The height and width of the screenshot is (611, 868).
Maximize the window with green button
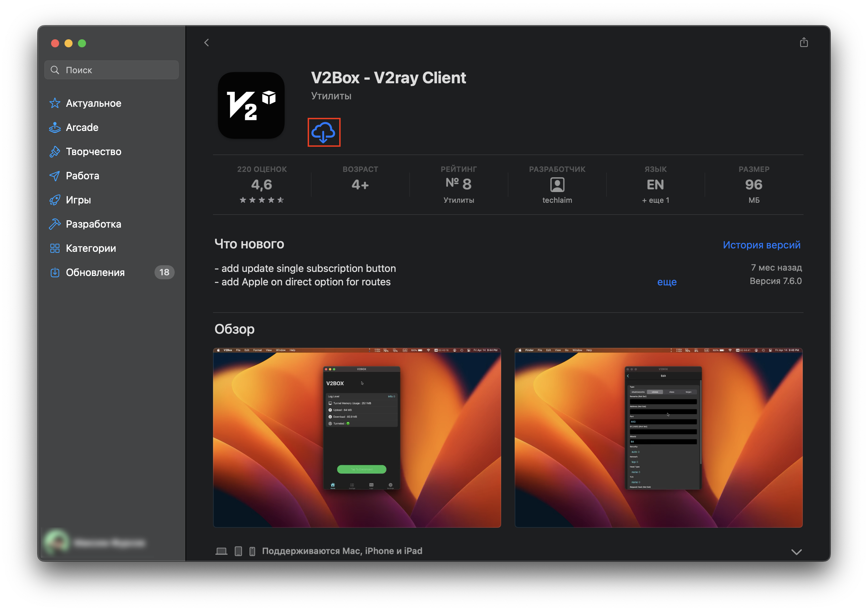click(82, 43)
